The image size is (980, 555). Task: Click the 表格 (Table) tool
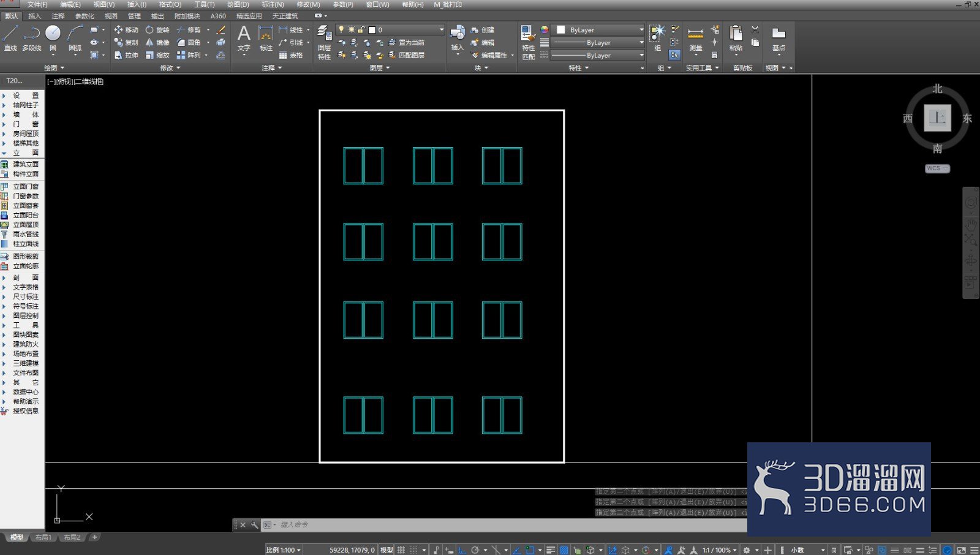point(291,55)
